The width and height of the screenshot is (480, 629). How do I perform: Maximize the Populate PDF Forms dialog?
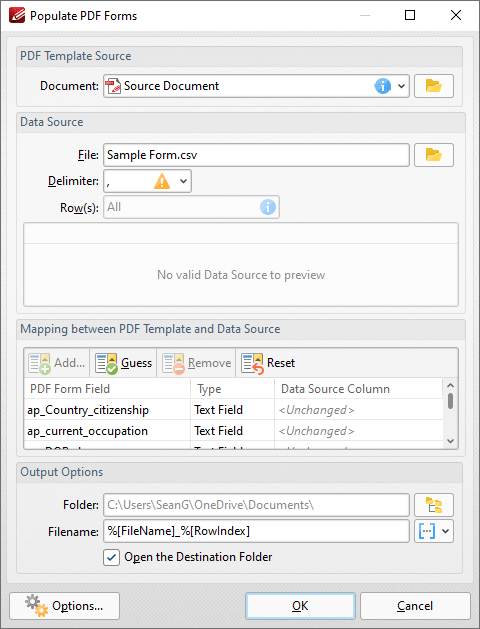(x=410, y=15)
